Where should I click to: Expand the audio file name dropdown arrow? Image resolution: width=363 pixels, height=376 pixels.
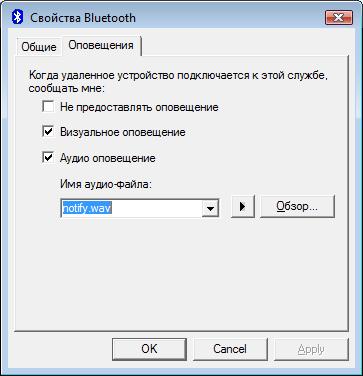[210, 208]
